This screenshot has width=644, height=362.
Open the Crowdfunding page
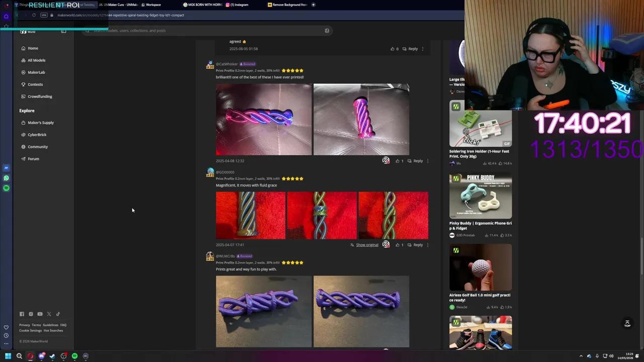(x=39, y=96)
